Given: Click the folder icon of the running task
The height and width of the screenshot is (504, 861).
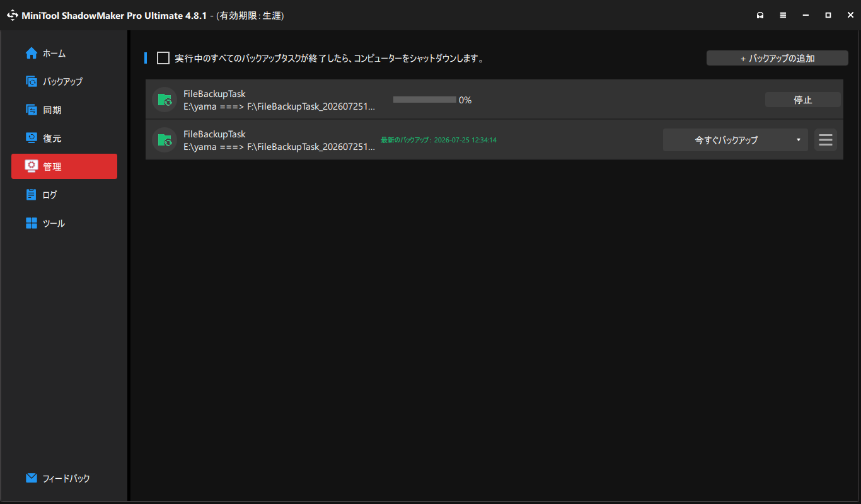Looking at the screenshot, I should 165,100.
